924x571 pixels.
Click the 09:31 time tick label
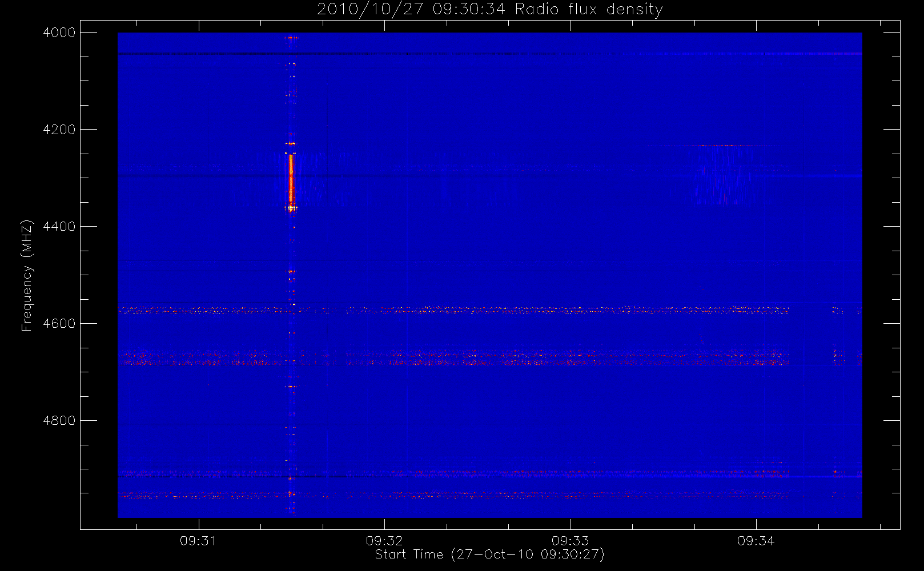198,541
